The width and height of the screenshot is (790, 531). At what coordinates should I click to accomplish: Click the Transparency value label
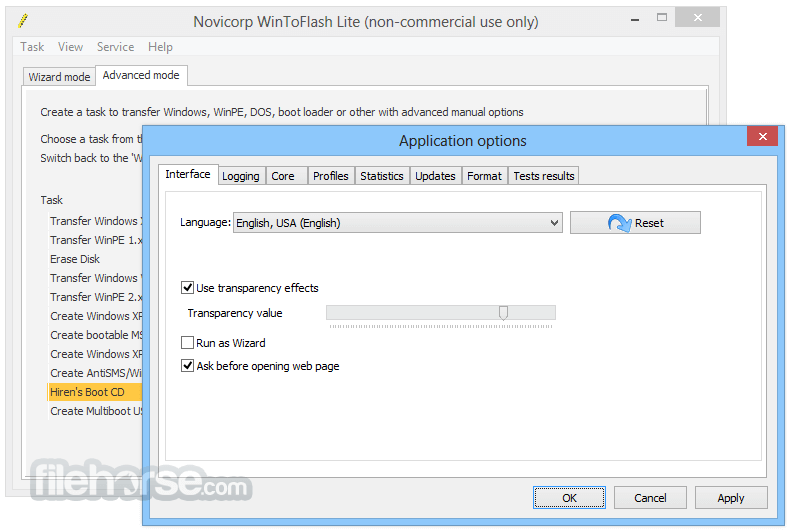(x=235, y=313)
